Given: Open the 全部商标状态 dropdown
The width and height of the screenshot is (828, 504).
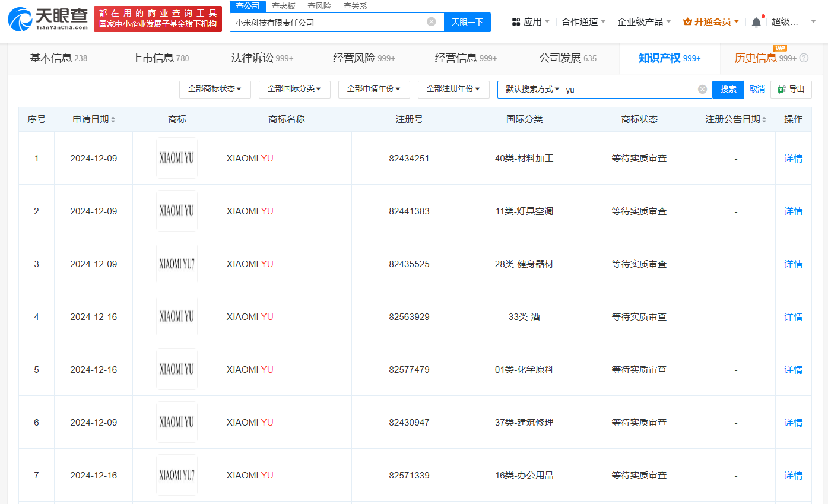Looking at the screenshot, I should pyautogui.click(x=215, y=89).
